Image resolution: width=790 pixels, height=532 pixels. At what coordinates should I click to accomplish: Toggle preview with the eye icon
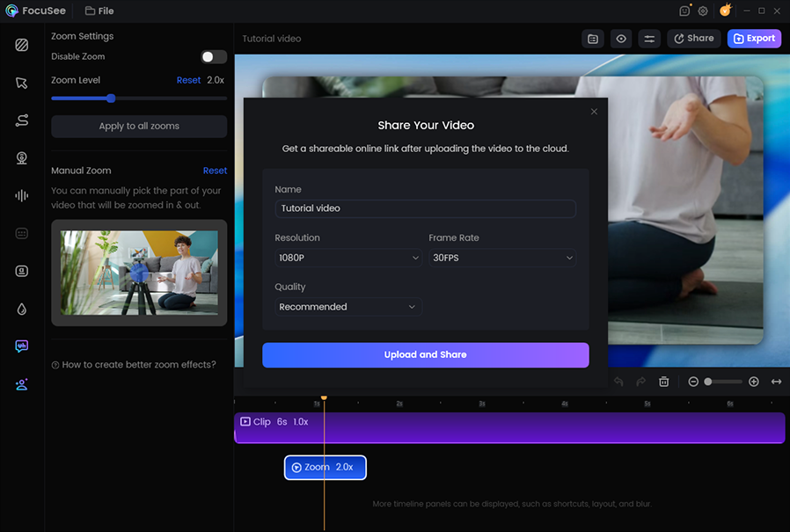tap(621, 39)
